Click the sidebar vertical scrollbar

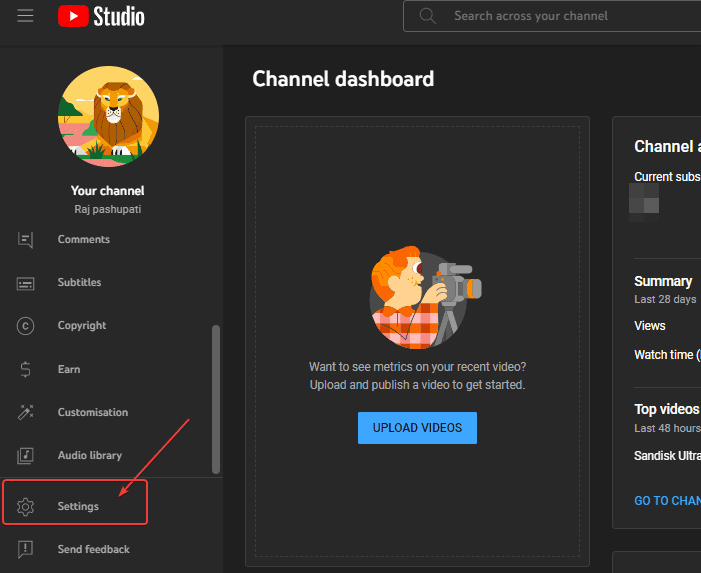click(x=216, y=399)
